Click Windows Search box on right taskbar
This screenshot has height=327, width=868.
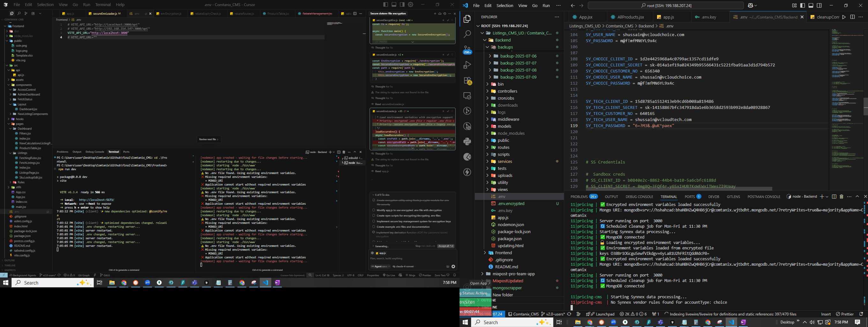click(x=512, y=322)
